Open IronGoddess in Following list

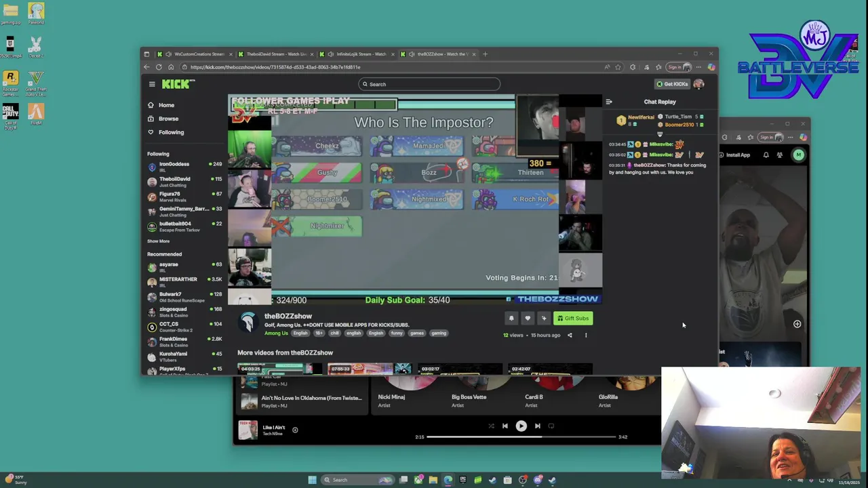coord(184,166)
